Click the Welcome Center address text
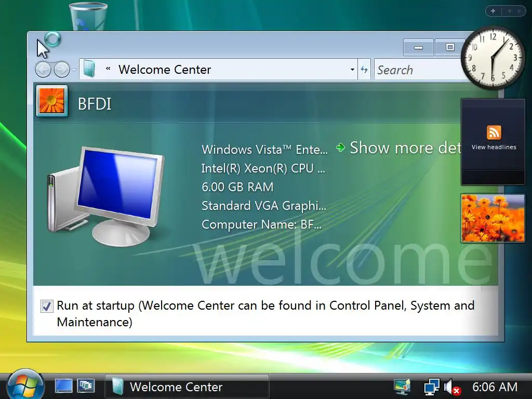Screen dimensions: 532x399 click(165, 70)
